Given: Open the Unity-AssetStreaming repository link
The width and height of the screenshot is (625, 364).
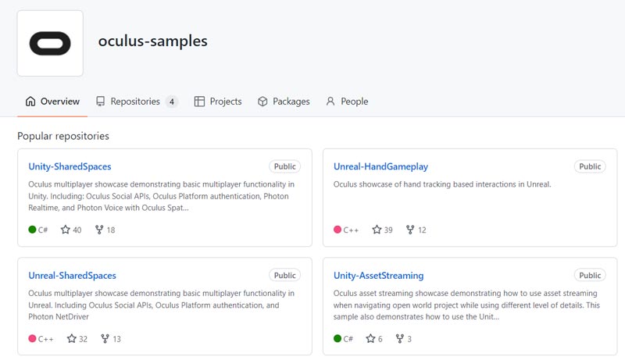Looking at the screenshot, I should point(379,275).
